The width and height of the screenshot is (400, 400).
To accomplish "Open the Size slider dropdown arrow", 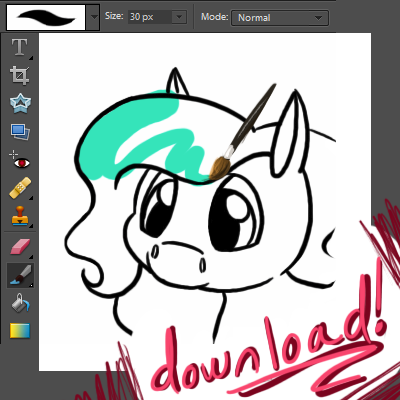I will click(179, 17).
